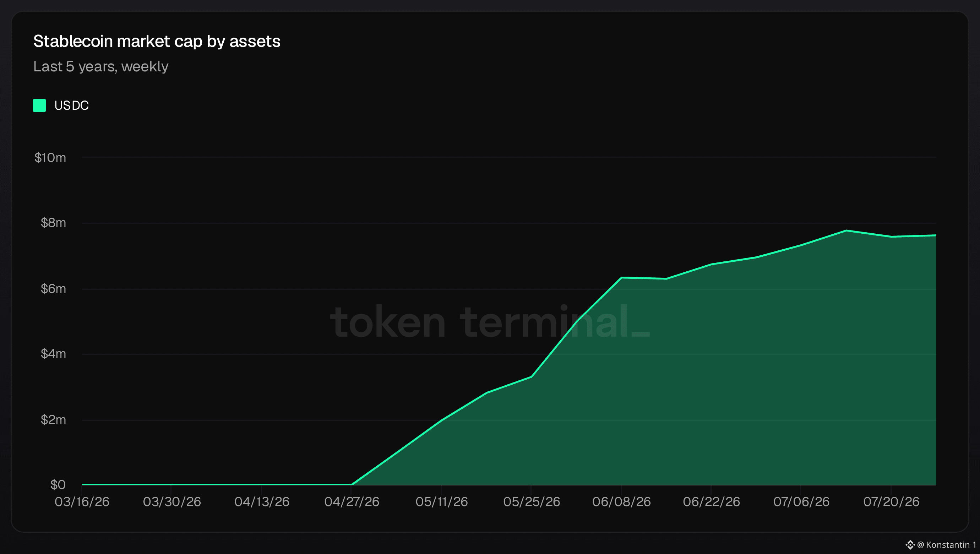Screen dimensions: 980x554
Task: Click the Binance logo icon beside Konstantin
Action: (x=910, y=545)
